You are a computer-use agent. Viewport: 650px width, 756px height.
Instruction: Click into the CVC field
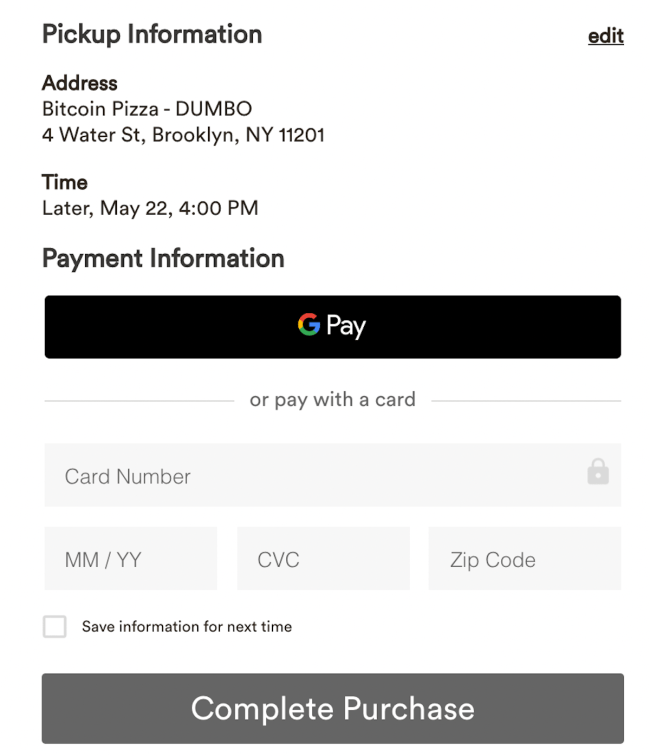click(323, 559)
